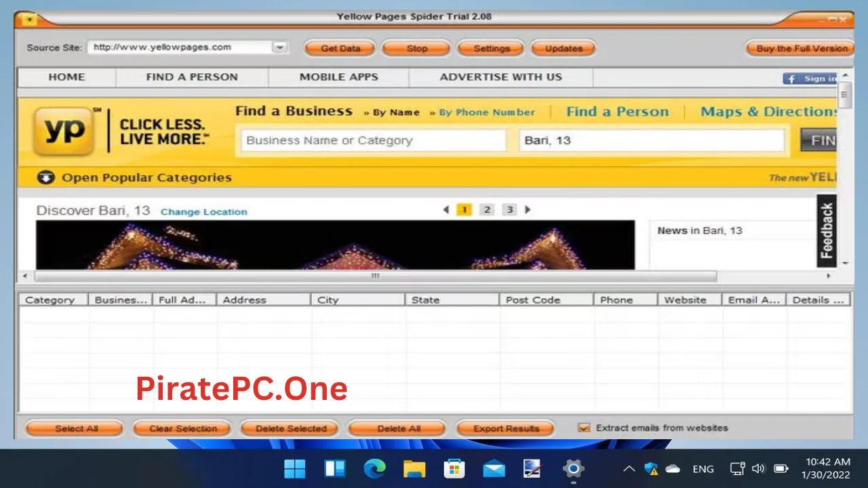Click the Updates button

point(564,48)
